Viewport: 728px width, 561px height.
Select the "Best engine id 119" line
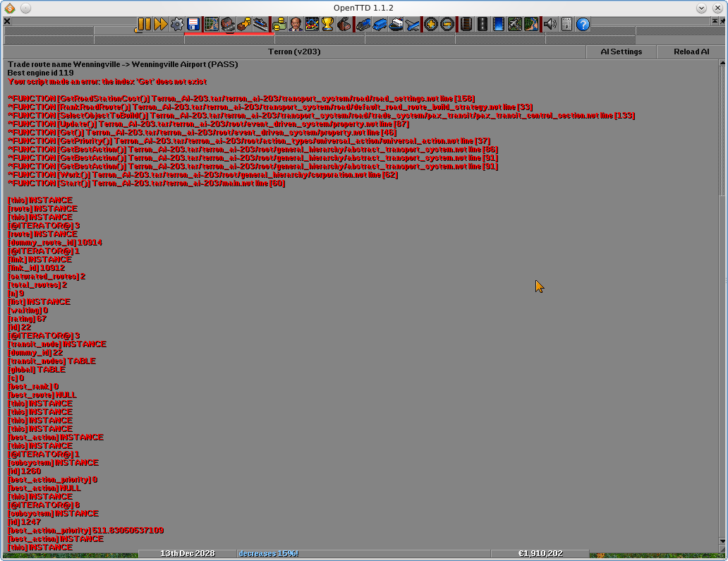tap(40, 73)
